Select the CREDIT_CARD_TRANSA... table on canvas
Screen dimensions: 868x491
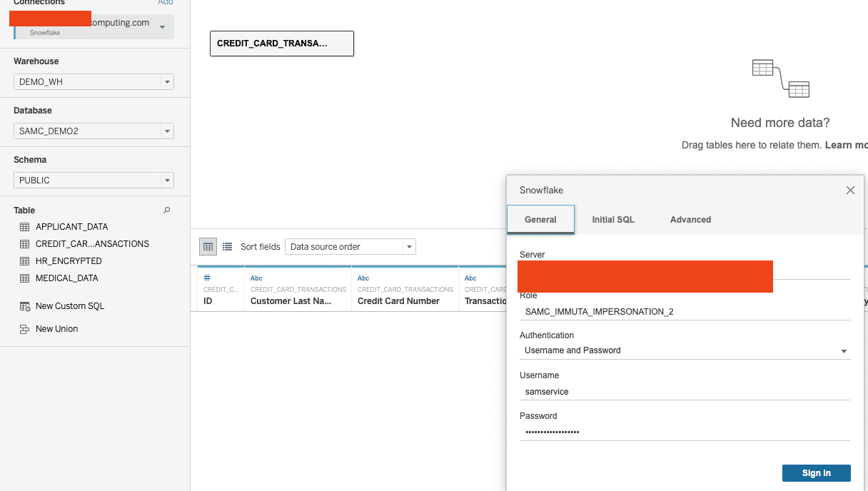(282, 44)
